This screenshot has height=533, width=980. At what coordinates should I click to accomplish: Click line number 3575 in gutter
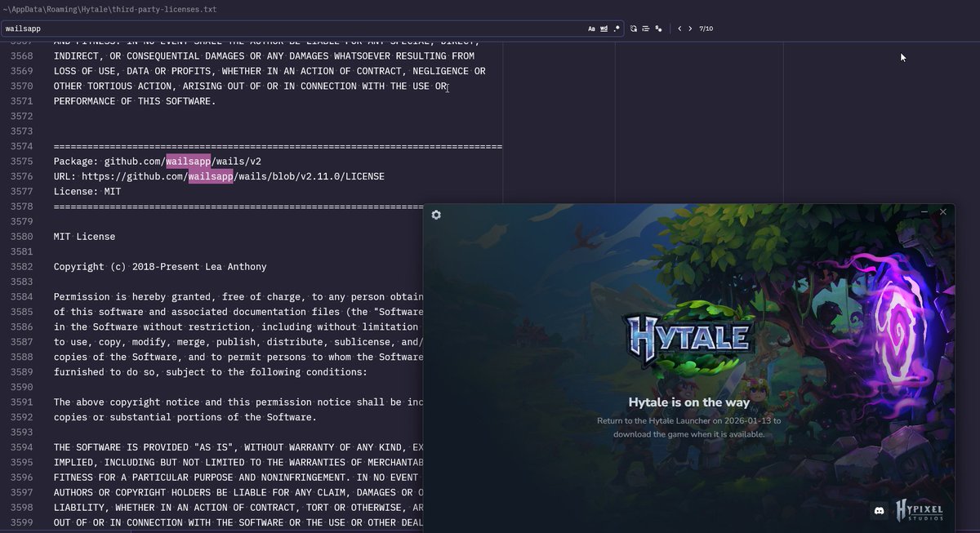(x=22, y=162)
